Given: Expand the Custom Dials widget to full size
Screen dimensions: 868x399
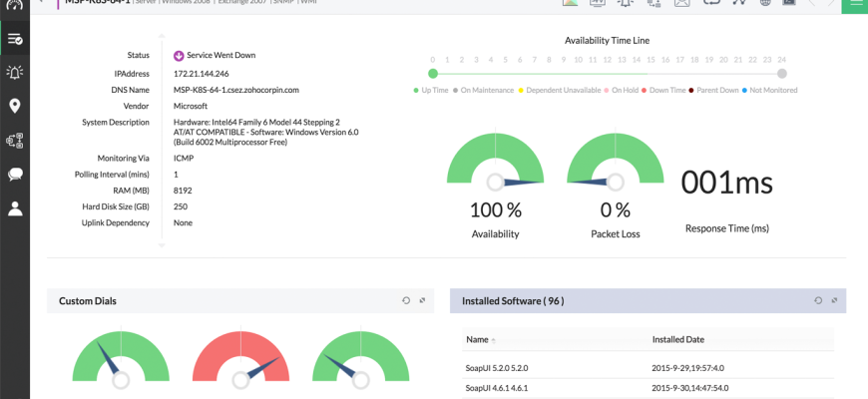Looking at the screenshot, I should tap(422, 300).
